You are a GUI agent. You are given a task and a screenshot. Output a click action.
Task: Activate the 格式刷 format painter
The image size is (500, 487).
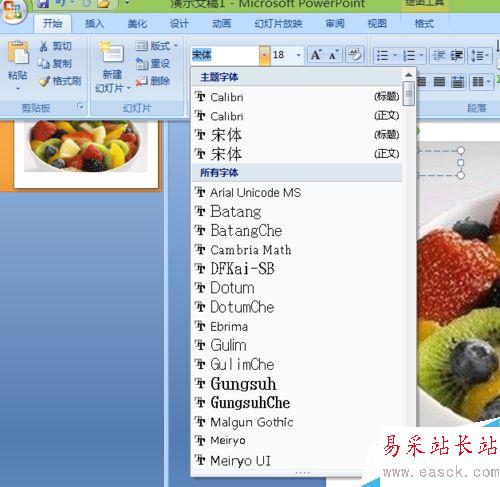click(x=59, y=81)
